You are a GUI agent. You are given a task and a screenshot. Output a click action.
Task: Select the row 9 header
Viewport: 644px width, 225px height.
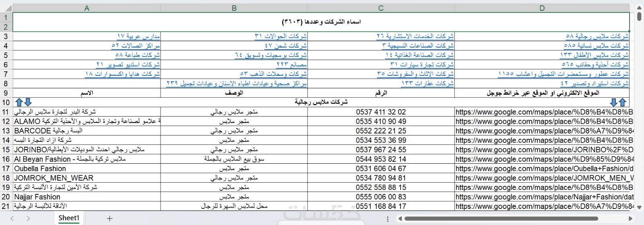(6, 93)
